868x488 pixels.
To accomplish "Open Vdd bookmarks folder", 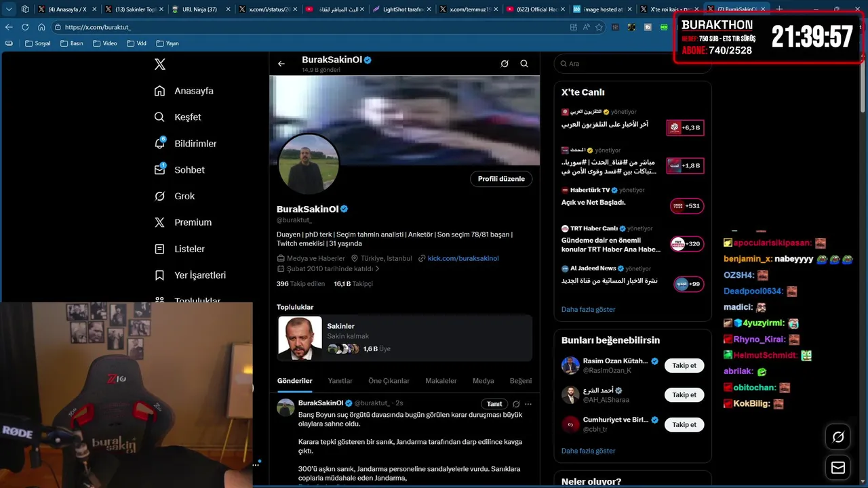I will tap(136, 43).
